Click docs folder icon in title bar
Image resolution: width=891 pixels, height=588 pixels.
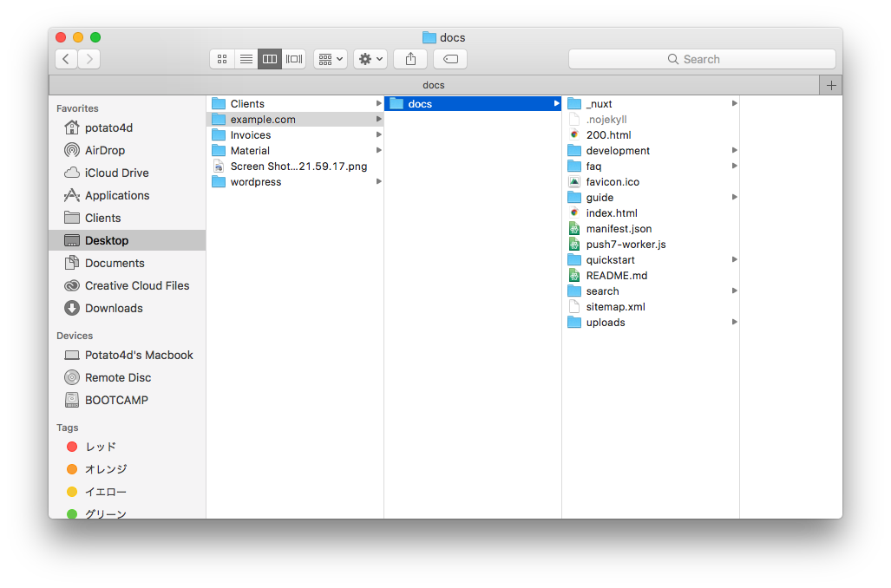pos(429,37)
